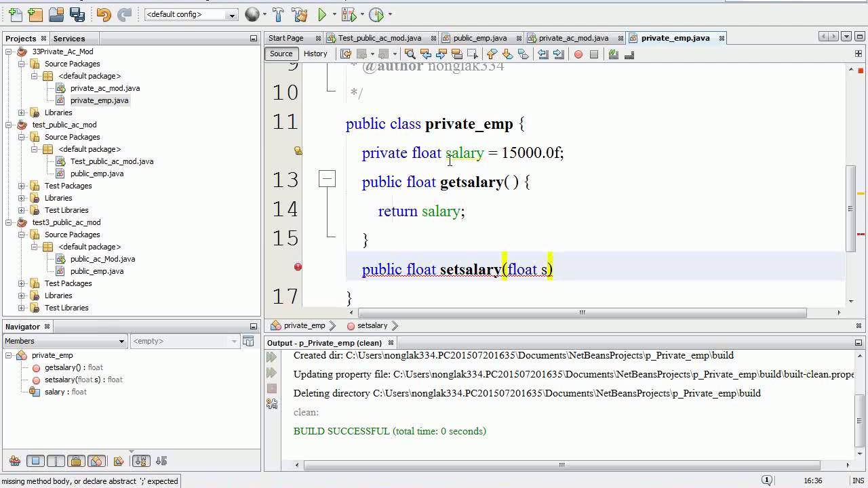Open the Test_public_ac_mod.java editor tab
This screenshot has width=868, height=488.
pos(380,38)
